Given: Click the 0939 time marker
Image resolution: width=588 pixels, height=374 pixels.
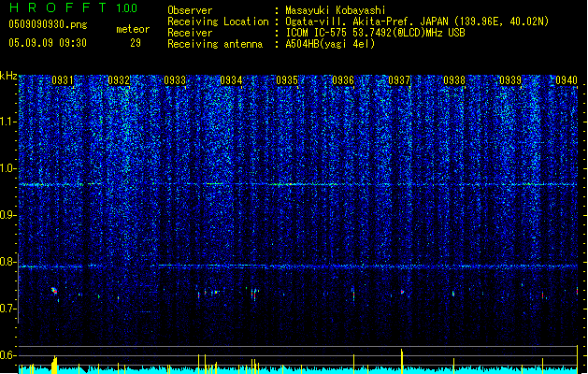Looking at the screenshot, I should pyautogui.click(x=510, y=80).
